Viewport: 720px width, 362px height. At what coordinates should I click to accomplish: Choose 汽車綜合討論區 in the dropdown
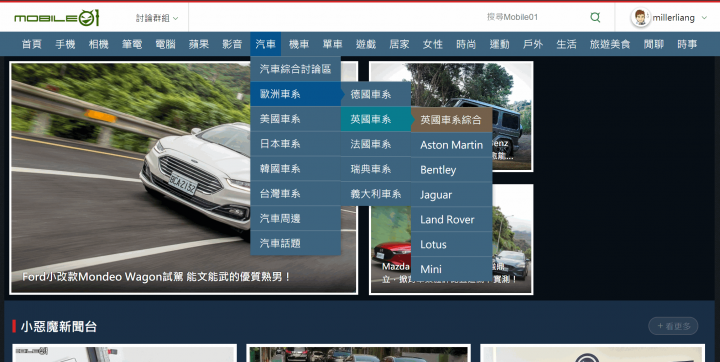click(295, 69)
